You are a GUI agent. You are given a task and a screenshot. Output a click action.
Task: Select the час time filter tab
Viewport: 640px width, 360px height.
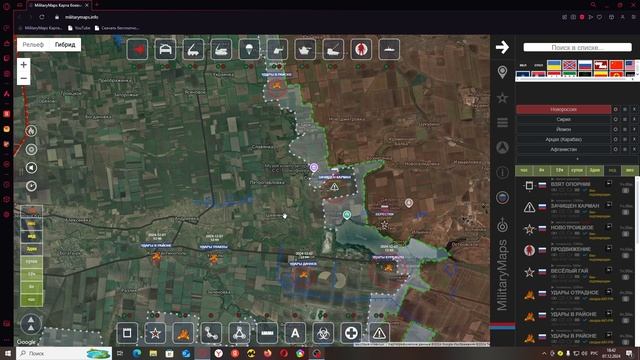[x=524, y=170]
